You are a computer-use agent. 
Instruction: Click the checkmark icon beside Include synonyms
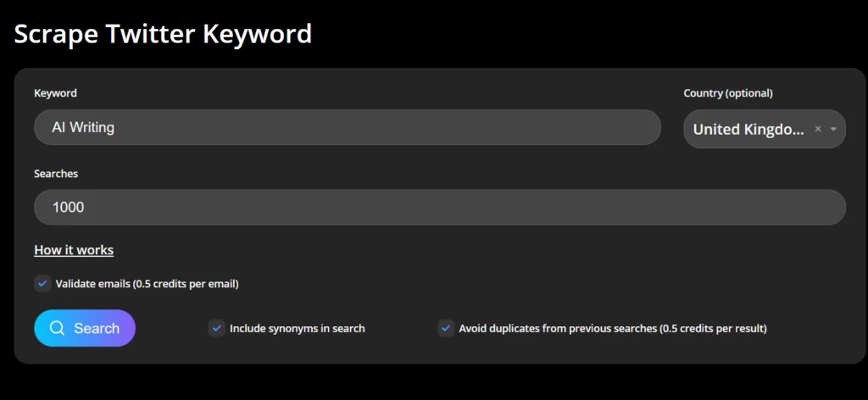[x=216, y=328]
